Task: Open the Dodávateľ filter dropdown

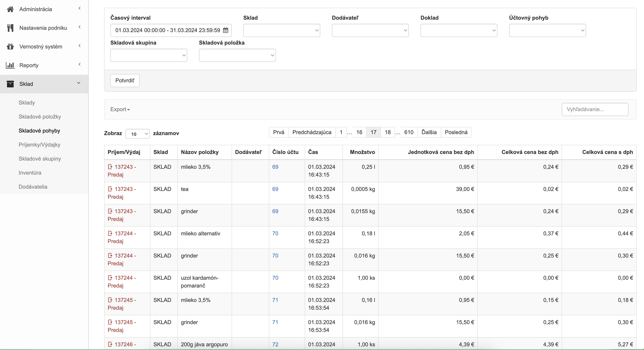Action: point(370,30)
